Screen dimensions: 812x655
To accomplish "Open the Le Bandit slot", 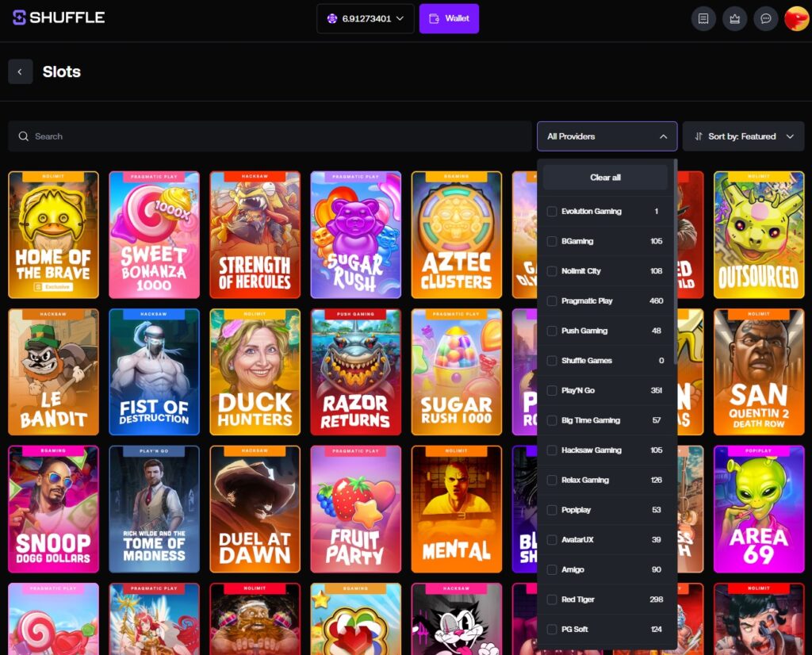I will [x=53, y=372].
